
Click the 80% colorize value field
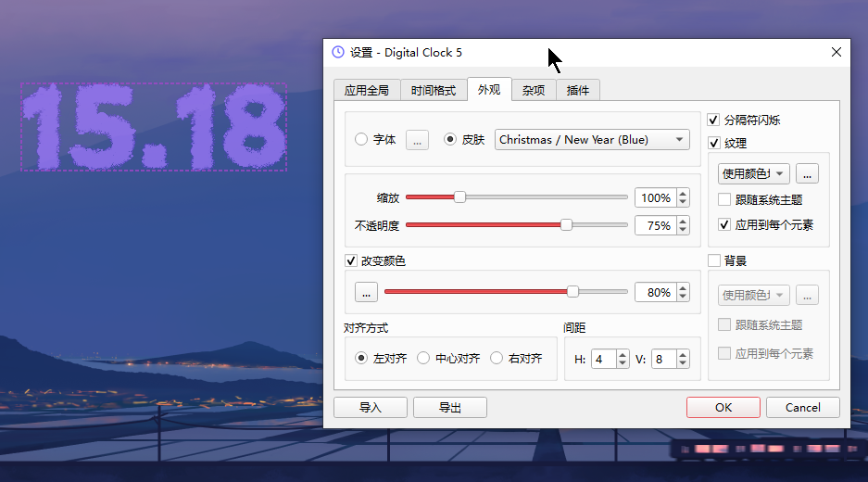[656, 292]
